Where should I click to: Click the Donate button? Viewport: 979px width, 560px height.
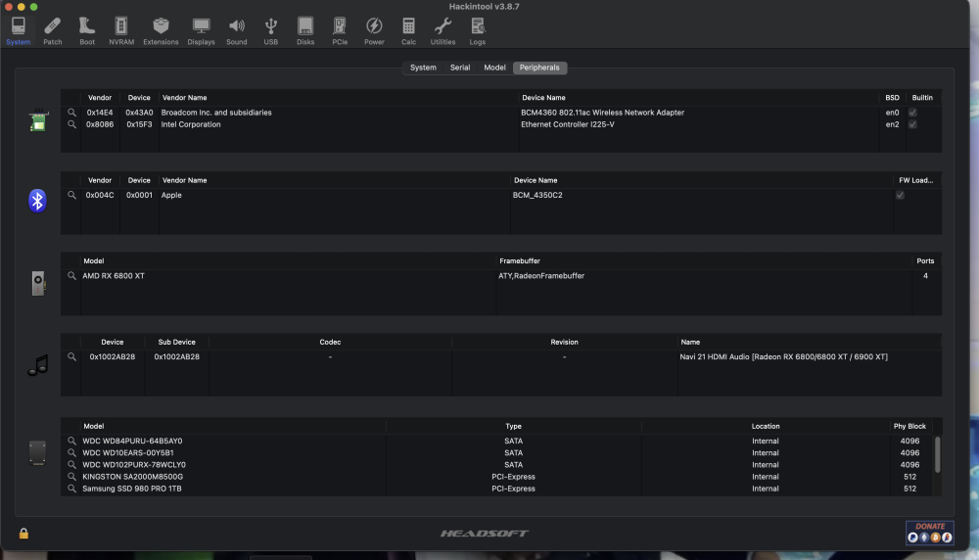[x=930, y=533]
